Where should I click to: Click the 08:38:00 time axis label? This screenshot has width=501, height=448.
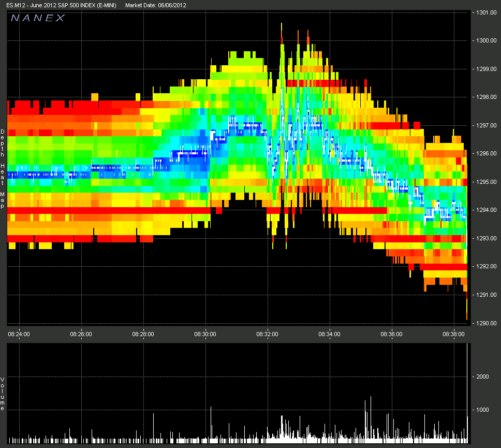453,334
